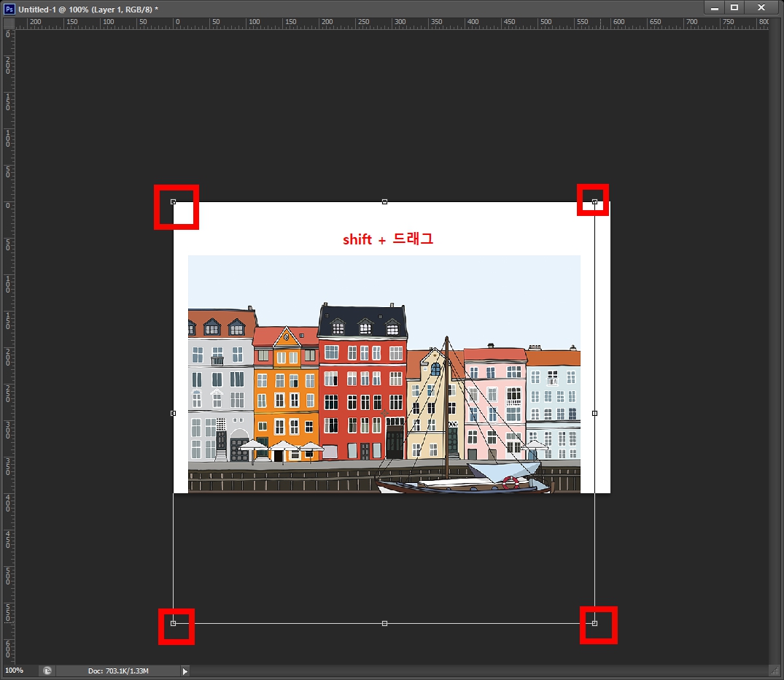
Task: Click the 'shift + 드래그' red text on canvas
Action: point(387,239)
